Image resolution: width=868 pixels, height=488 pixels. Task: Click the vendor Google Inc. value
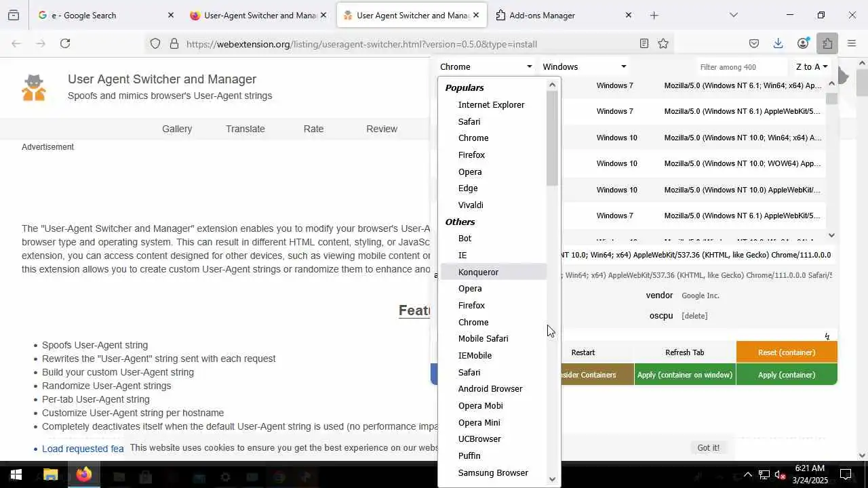click(701, 296)
